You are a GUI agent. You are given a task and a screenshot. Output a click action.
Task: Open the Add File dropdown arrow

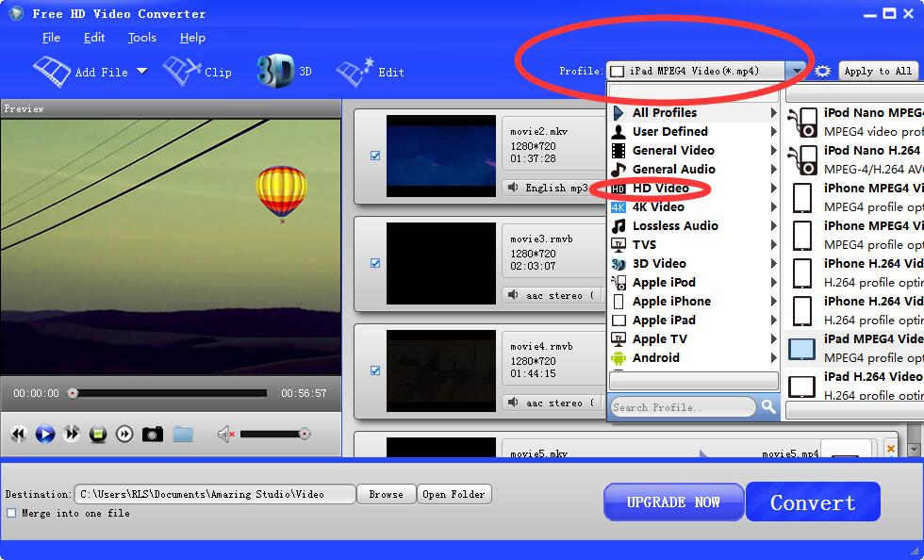pyautogui.click(x=141, y=72)
